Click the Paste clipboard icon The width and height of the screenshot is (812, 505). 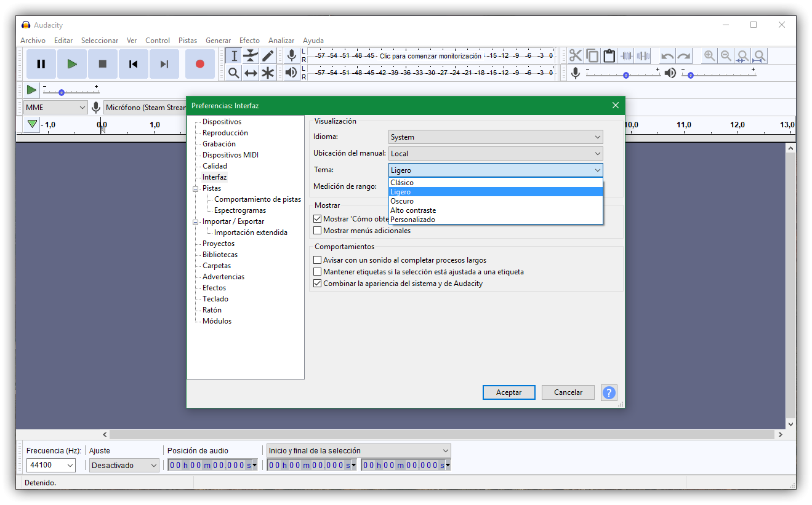pos(609,56)
